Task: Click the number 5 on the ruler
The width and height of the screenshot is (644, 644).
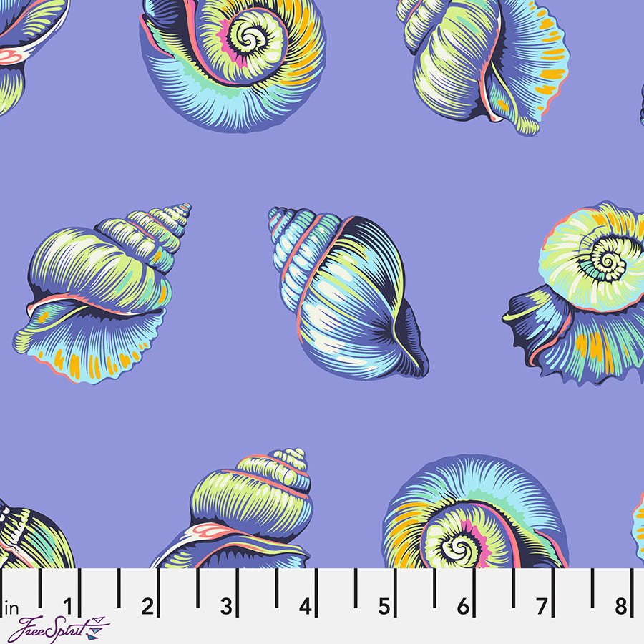Action: point(384,607)
